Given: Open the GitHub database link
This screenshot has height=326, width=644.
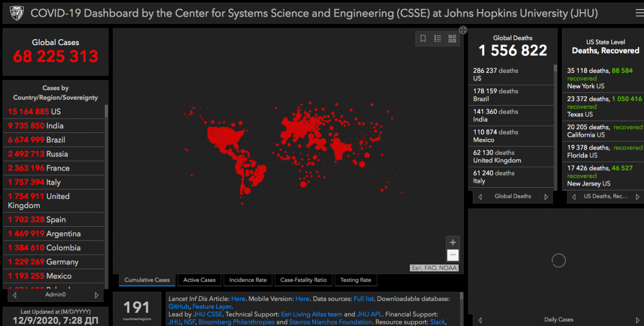Looking at the screenshot, I should point(179,307).
